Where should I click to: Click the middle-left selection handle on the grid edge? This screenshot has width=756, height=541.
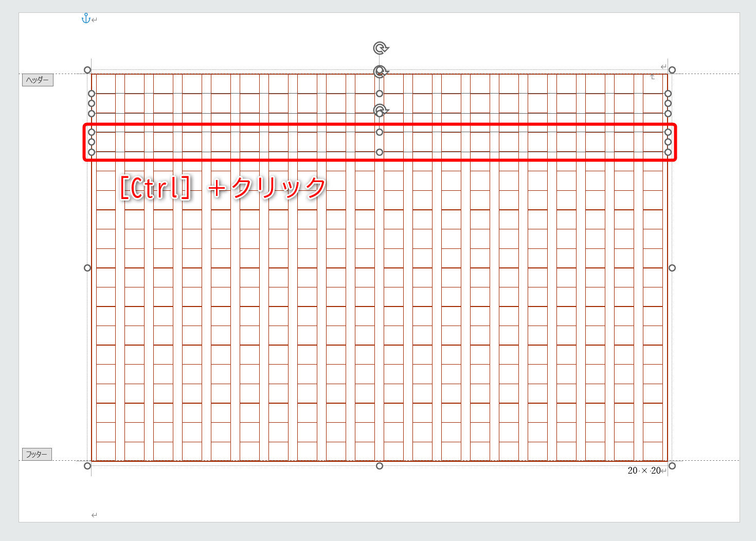click(87, 267)
